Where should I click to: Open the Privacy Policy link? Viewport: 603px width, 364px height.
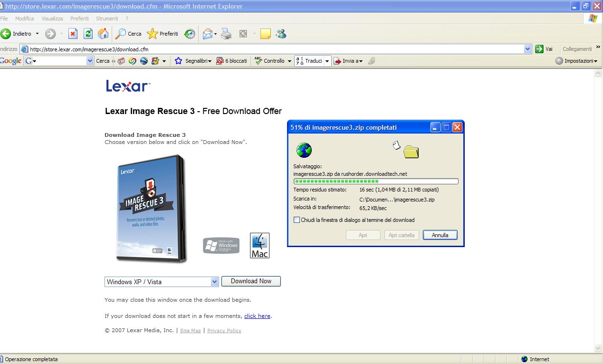[x=224, y=331]
